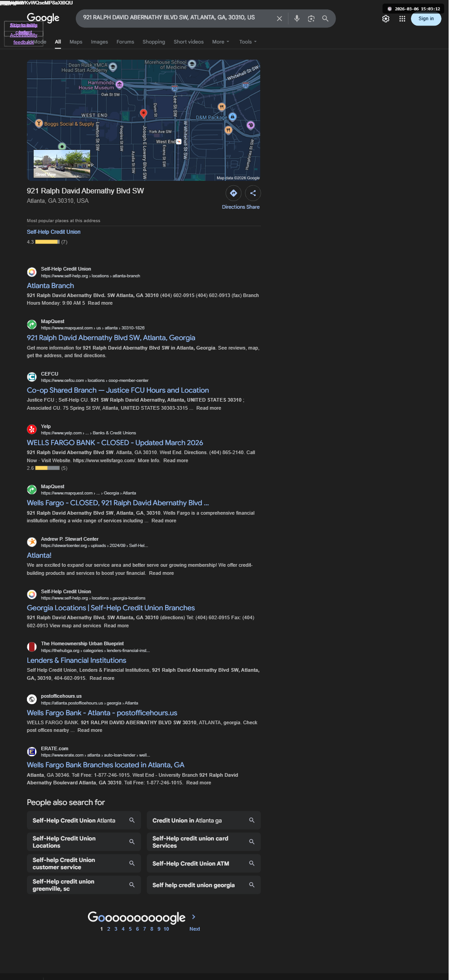Open the Self-Help Credit Union place link
Image resolution: width=454 pixels, height=980 pixels.
pyautogui.click(x=53, y=232)
